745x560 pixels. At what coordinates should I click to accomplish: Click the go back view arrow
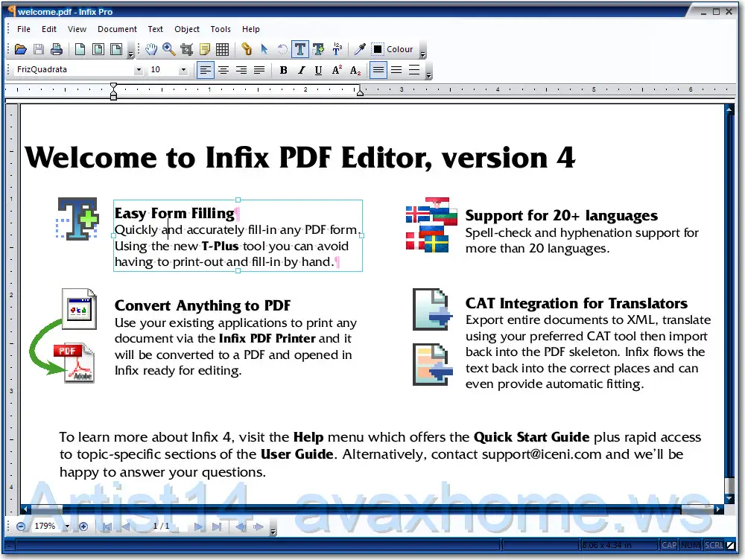click(241, 526)
